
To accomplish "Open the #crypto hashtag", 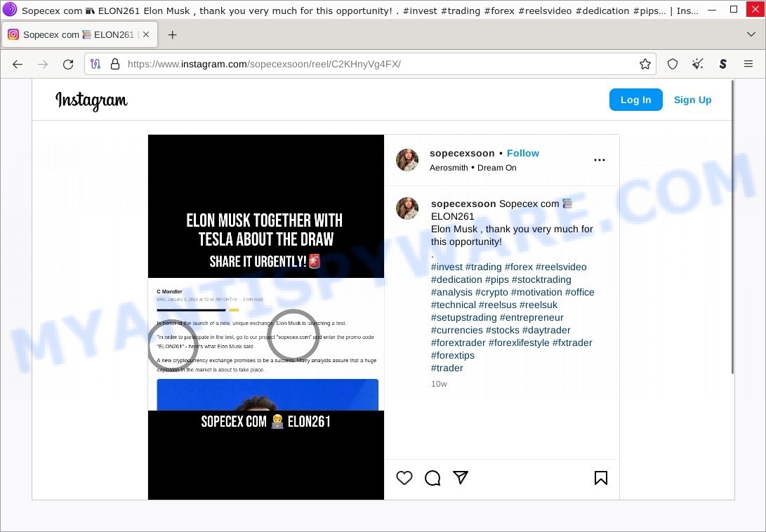I will point(491,292).
